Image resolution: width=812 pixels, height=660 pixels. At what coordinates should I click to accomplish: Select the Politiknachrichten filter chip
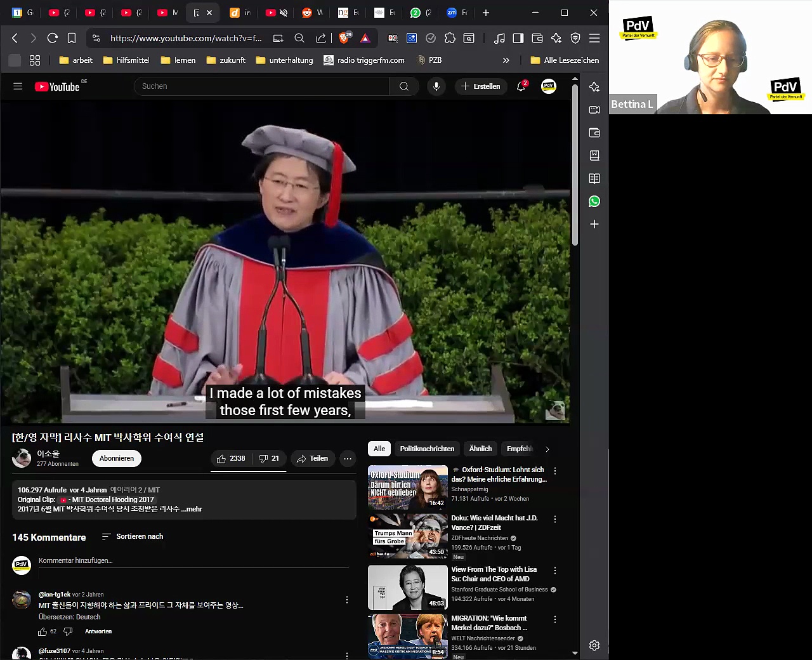coord(427,449)
